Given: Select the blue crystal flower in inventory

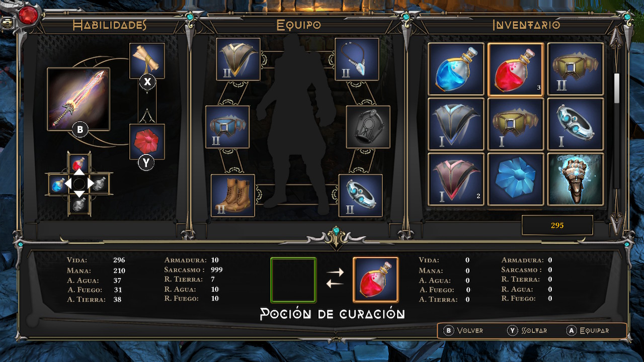Looking at the screenshot, I should click(516, 179).
